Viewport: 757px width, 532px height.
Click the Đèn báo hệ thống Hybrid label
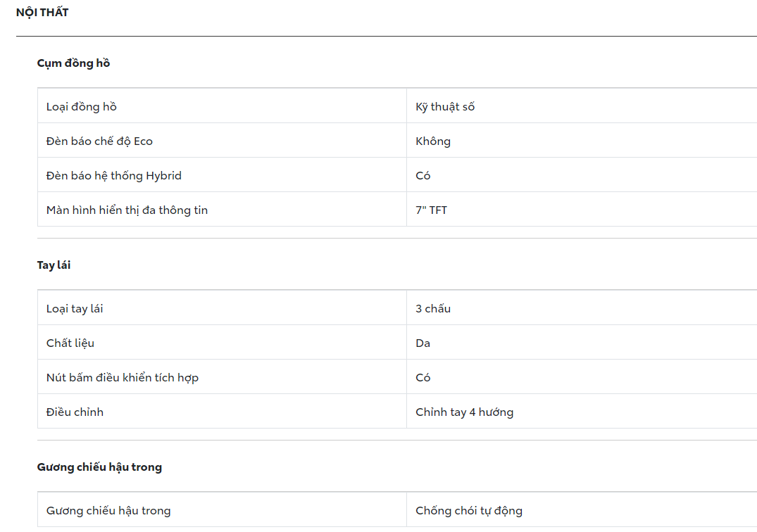114,176
